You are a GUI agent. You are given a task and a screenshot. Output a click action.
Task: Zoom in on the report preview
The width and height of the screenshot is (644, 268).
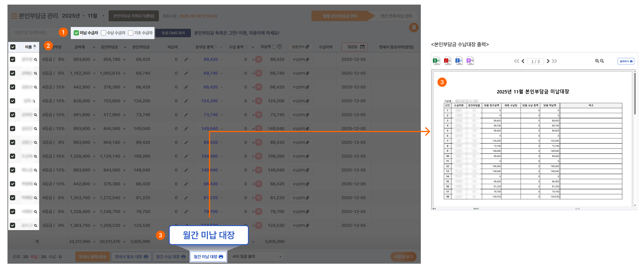[x=597, y=61]
